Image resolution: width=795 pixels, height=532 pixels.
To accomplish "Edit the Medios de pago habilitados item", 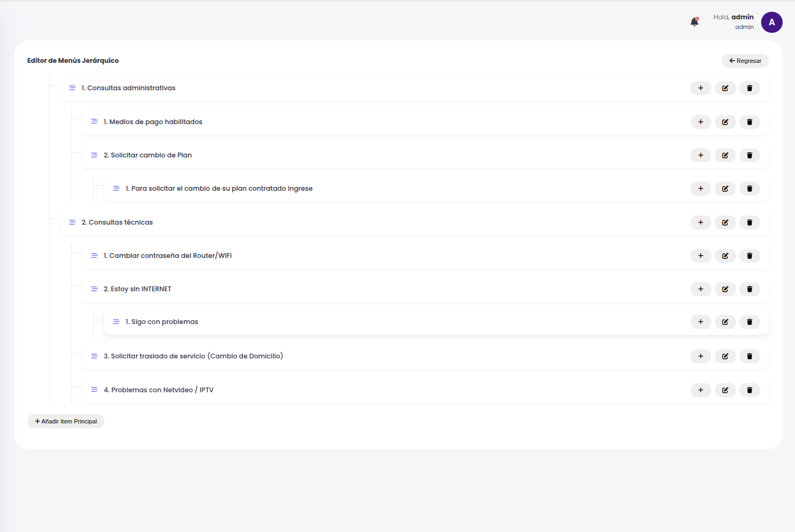I will (x=725, y=122).
